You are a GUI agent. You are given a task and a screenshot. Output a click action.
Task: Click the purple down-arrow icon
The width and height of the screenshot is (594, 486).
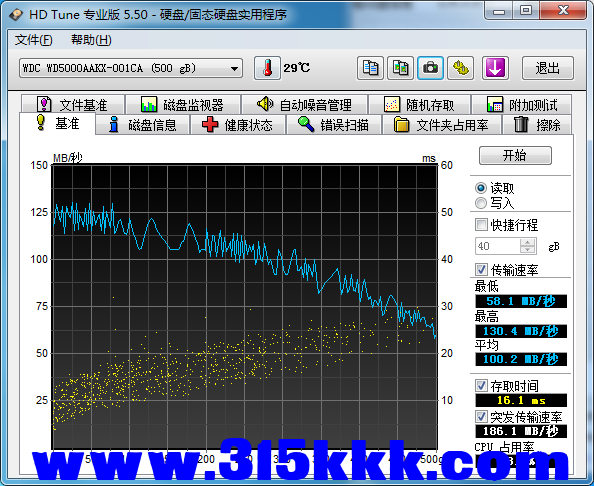click(495, 68)
